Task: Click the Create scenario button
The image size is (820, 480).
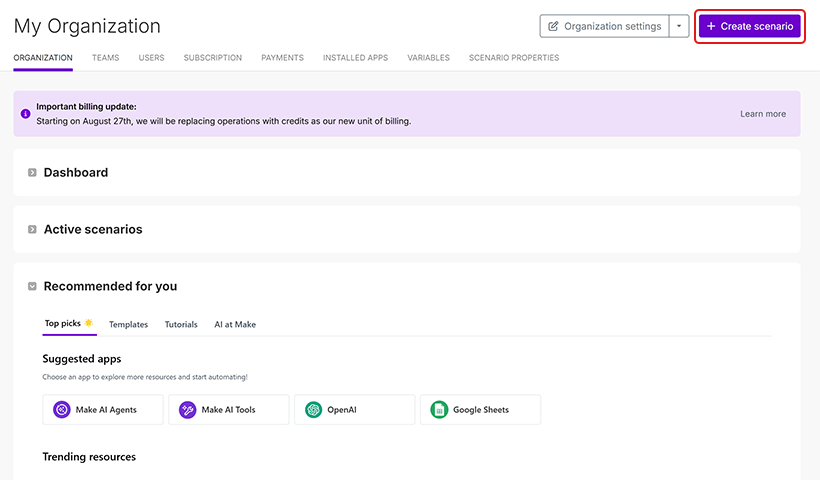Action: tap(749, 26)
